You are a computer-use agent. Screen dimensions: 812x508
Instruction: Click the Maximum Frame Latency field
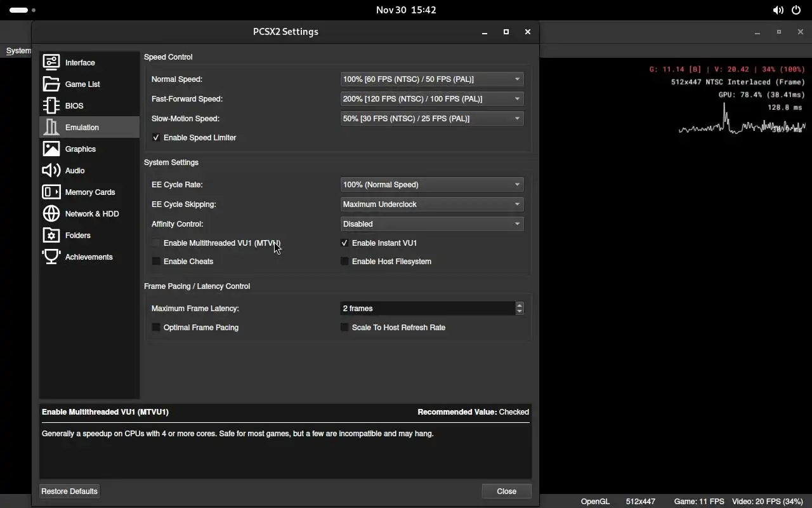pos(428,308)
